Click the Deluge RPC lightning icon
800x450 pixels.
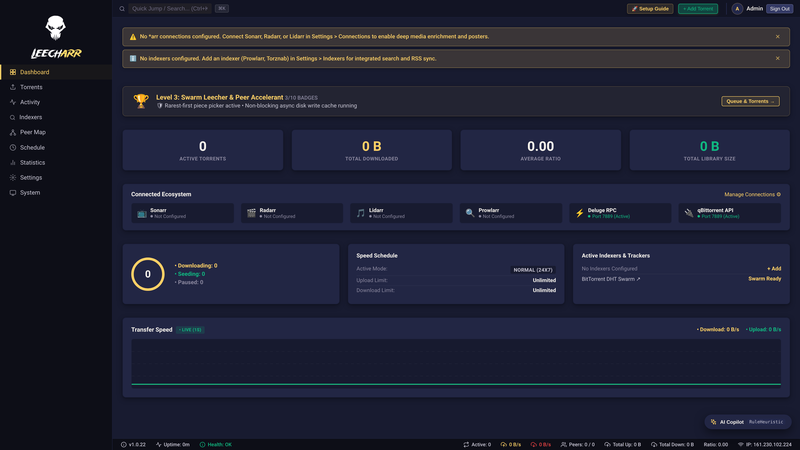[580, 213]
